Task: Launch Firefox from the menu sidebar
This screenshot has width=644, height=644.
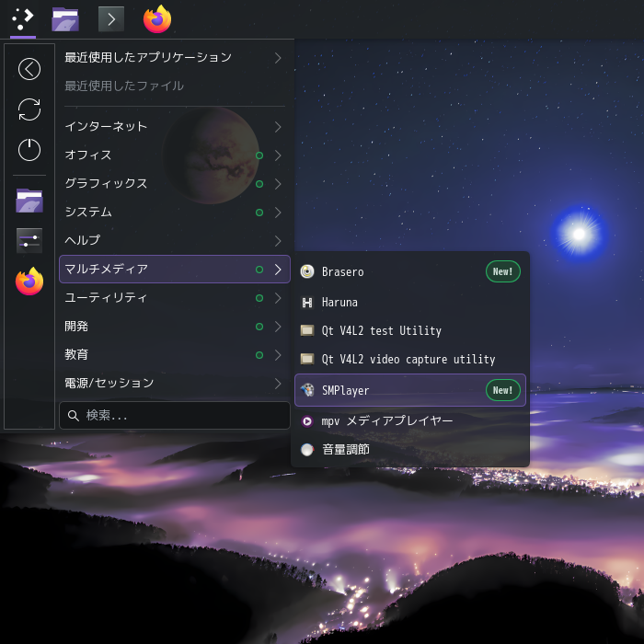Action: (29, 282)
